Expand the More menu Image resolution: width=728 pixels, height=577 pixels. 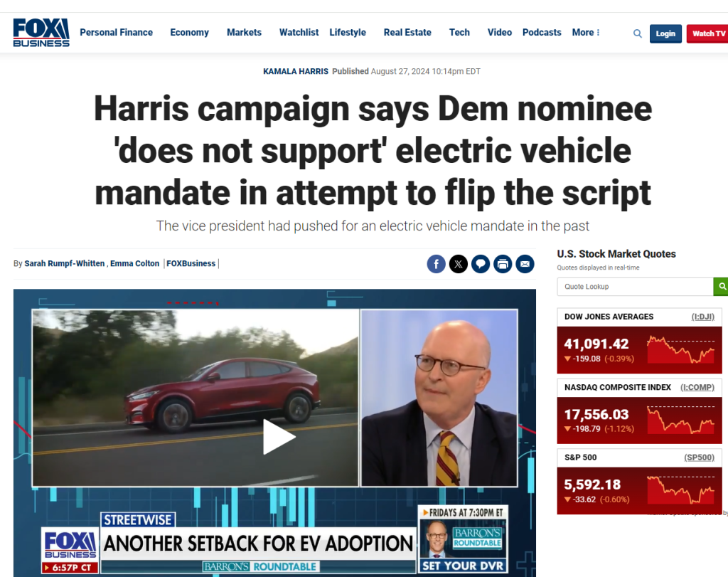tap(586, 33)
